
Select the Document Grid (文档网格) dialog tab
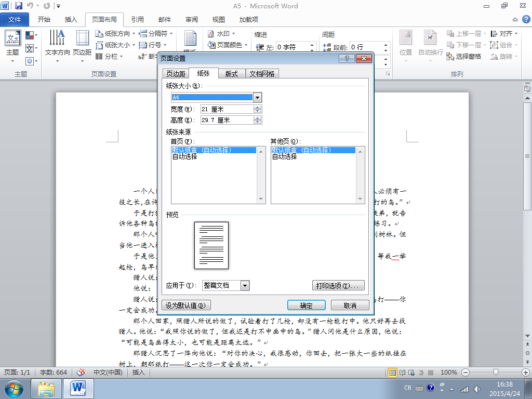click(x=262, y=74)
